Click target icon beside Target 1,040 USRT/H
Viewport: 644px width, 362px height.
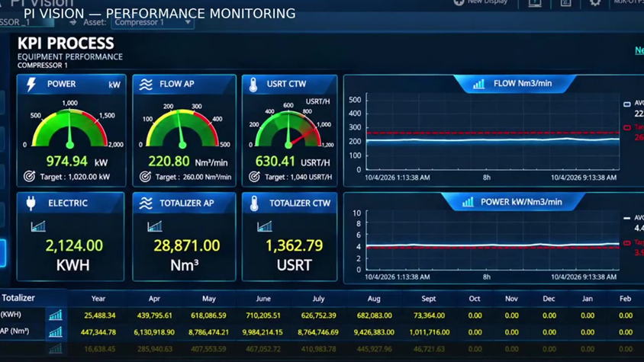[254, 177]
